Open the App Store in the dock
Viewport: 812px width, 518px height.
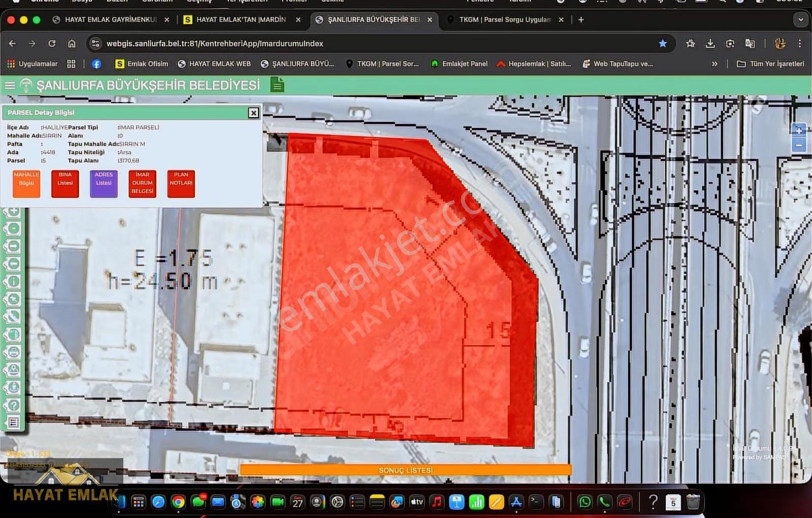pos(516,502)
